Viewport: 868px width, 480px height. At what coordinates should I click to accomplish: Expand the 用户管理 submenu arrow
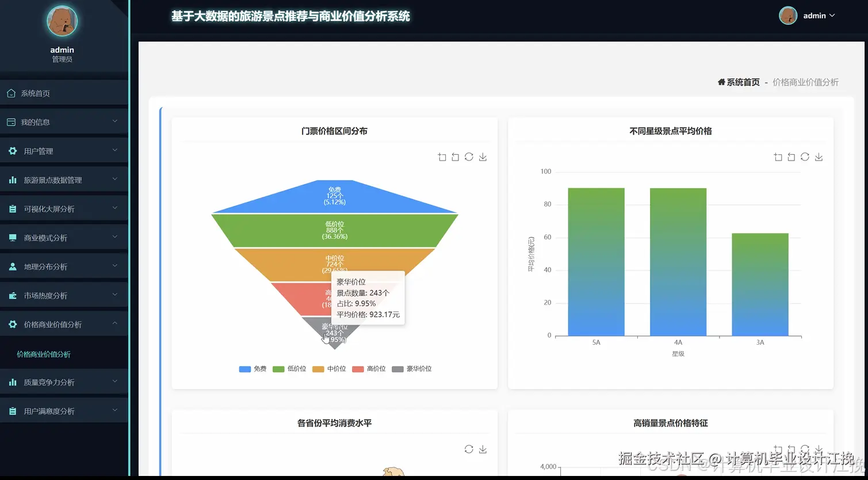(x=114, y=150)
